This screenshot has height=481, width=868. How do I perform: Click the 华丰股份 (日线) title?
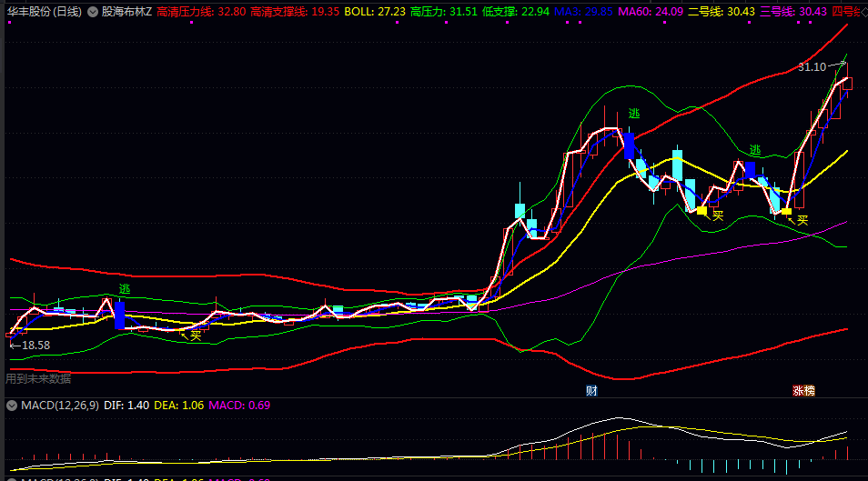43,12
